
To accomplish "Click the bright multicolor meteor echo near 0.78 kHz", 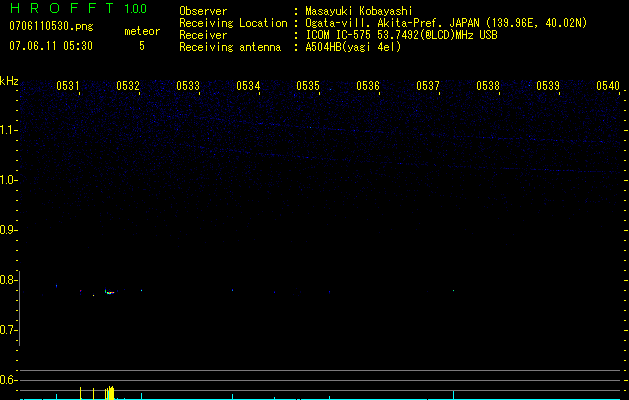I will pyautogui.click(x=110, y=292).
